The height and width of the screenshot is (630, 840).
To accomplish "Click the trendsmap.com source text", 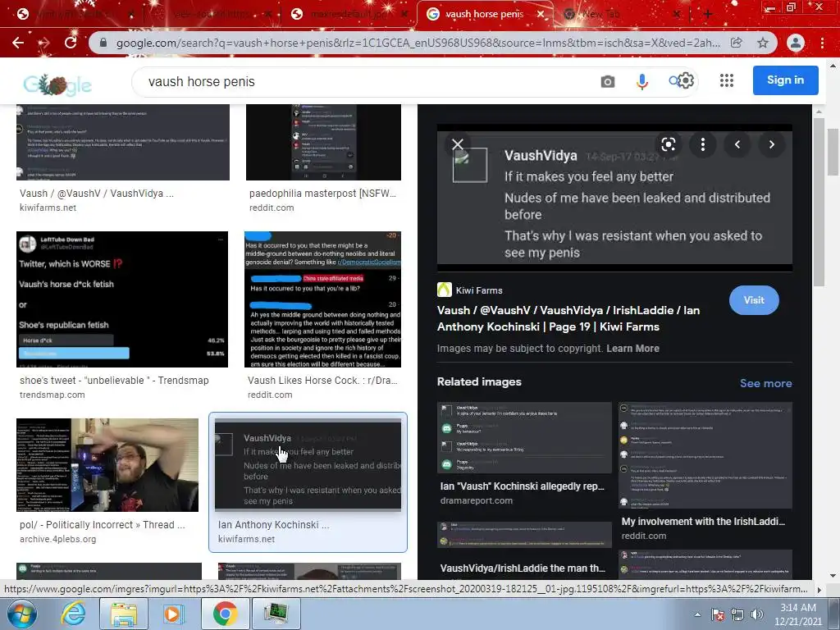I will point(52,395).
